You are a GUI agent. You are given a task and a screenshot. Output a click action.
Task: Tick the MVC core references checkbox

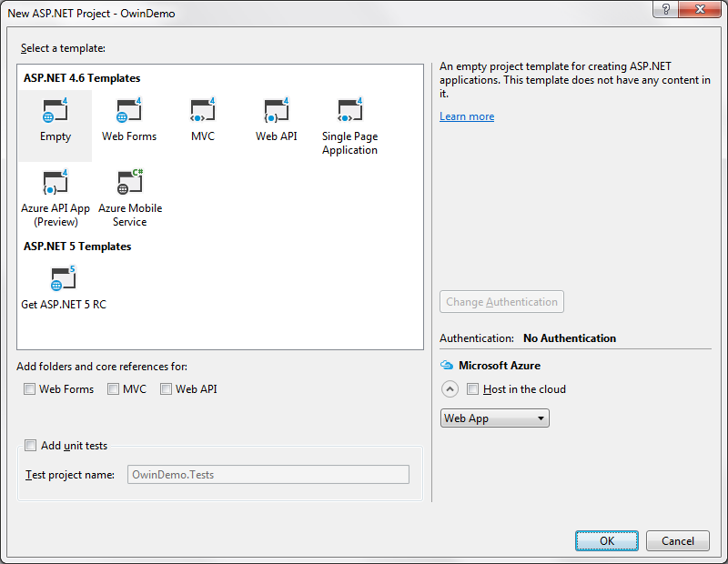(113, 389)
